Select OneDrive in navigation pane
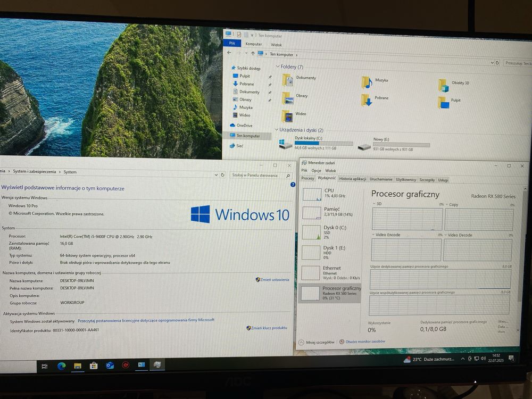Viewport: 532px width, 399px height. pos(241,125)
